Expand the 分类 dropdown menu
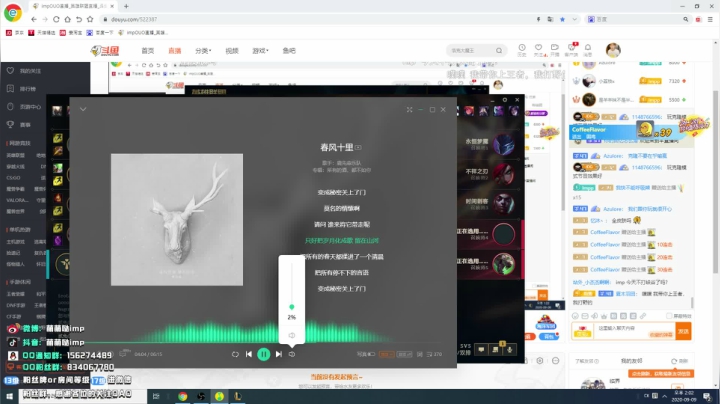 (x=203, y=50)
